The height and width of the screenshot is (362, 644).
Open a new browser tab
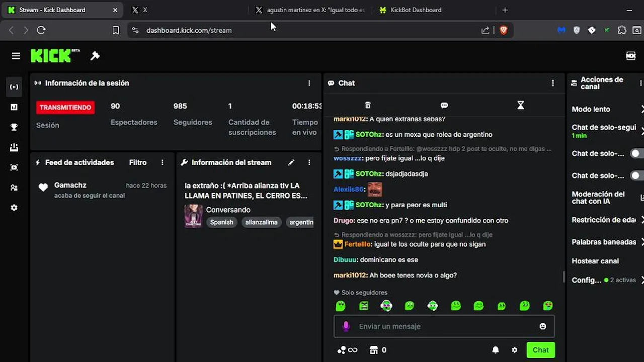(505, 10)
